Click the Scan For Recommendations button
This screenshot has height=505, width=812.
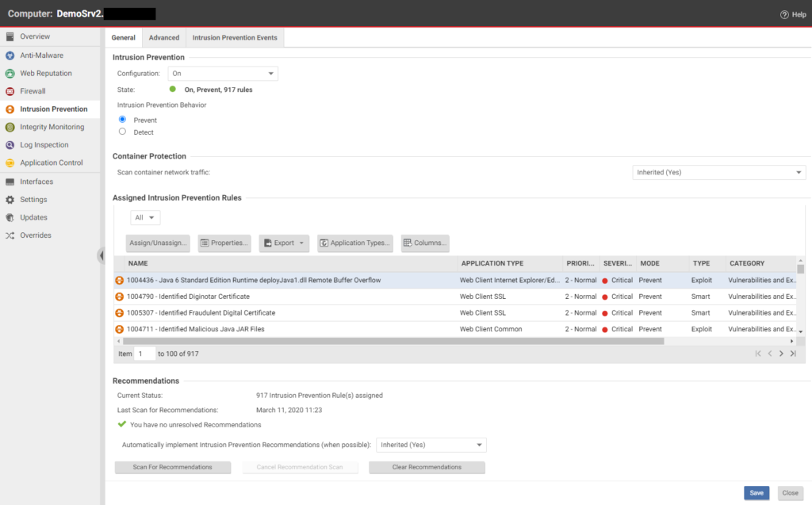[x=172, y=468]
